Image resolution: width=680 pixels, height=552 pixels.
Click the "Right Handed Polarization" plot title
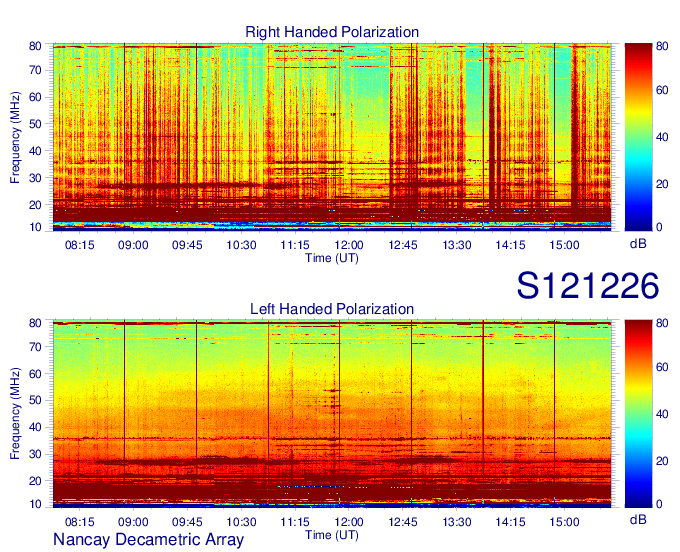pos(332,32)
